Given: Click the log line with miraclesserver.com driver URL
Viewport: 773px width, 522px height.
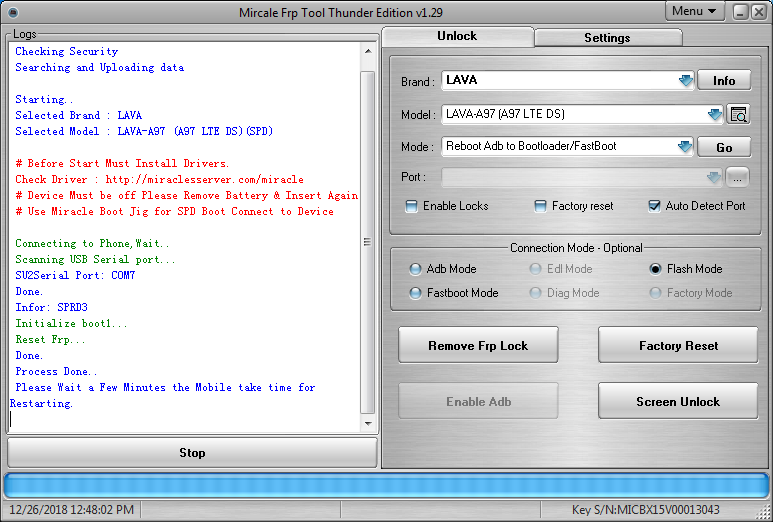Looking at the screenshot, I should pyautogui.click(x=159, y=179).
